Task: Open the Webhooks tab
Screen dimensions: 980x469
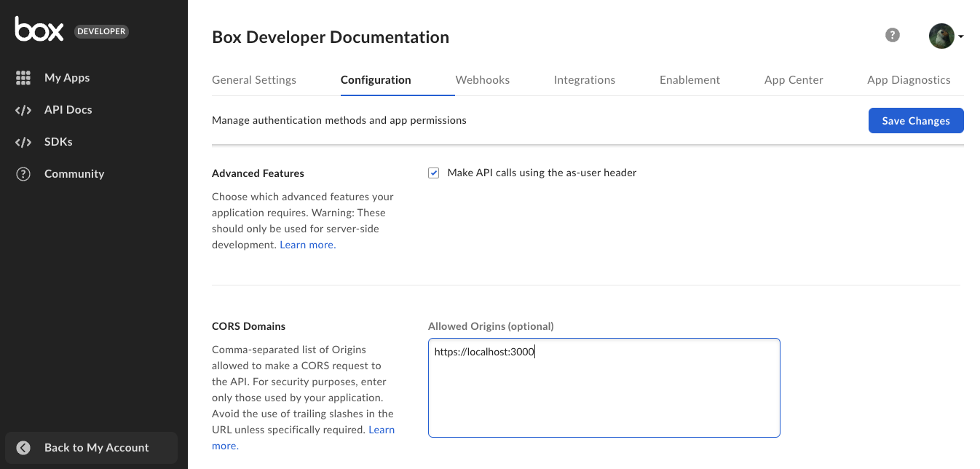Action: coord(483,80)
